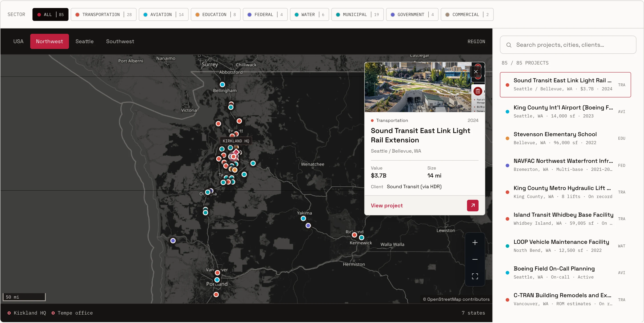Open OpenStreetMap contributors attribution link
This screenshot has height=323, width=644.
click(456, 299)
